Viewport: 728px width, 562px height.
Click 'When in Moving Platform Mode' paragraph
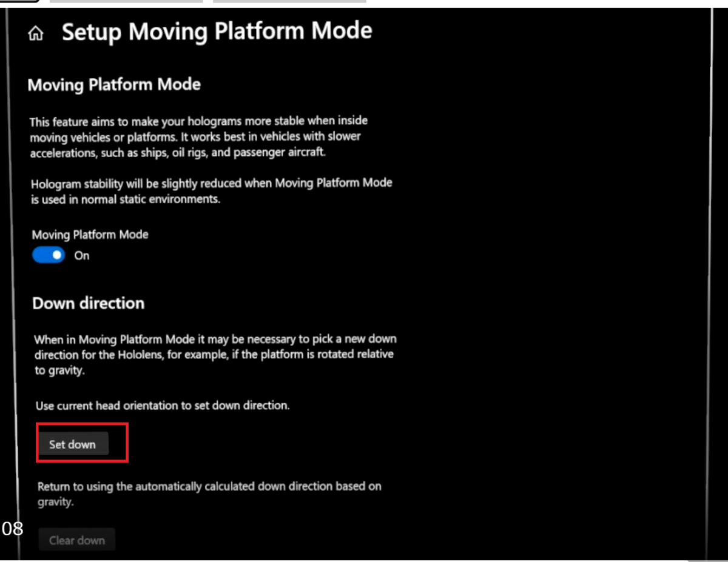tap(215, 354)
